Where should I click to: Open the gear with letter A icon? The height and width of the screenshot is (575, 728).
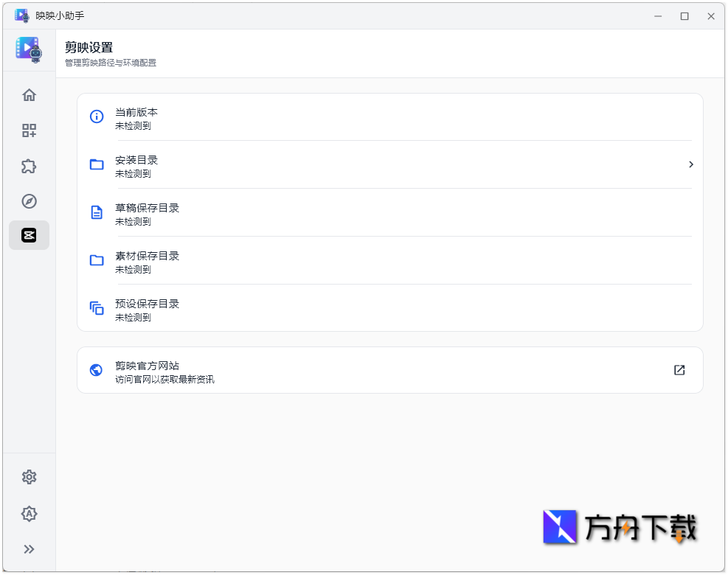[29, 514]
